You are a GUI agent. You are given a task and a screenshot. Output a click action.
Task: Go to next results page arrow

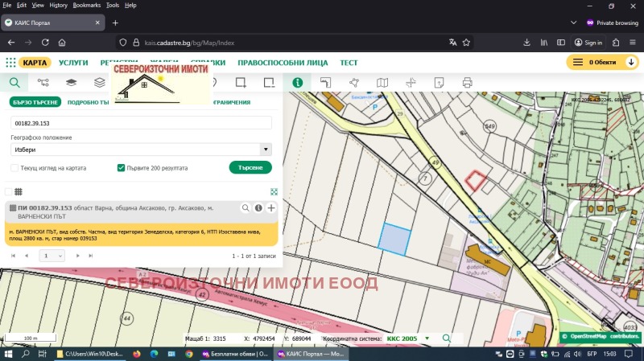point(77,256)
